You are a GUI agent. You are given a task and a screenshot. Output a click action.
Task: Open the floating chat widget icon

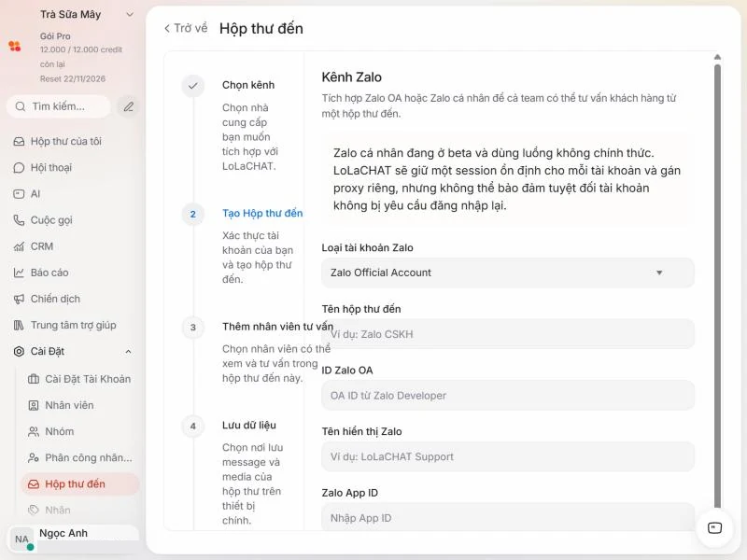714,528
